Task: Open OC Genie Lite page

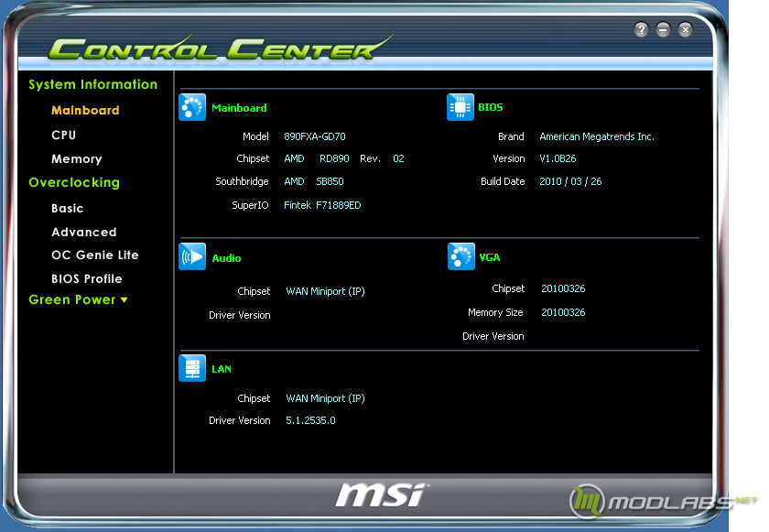Action: click(x=95, y=255)
